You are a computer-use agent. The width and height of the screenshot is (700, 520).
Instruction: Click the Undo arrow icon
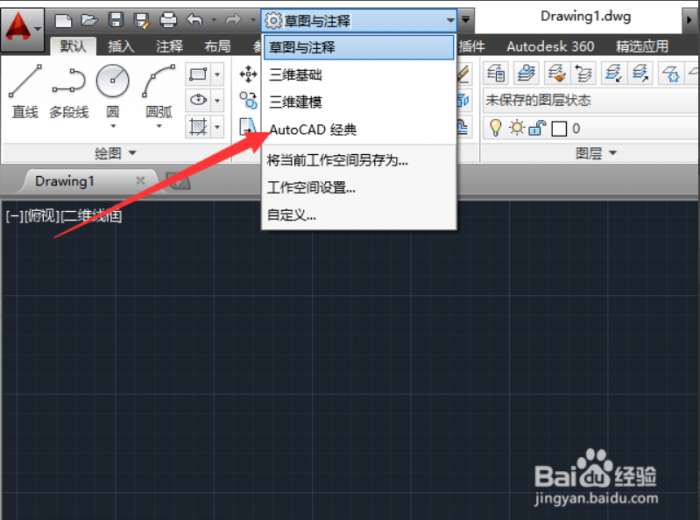[195, 20]
